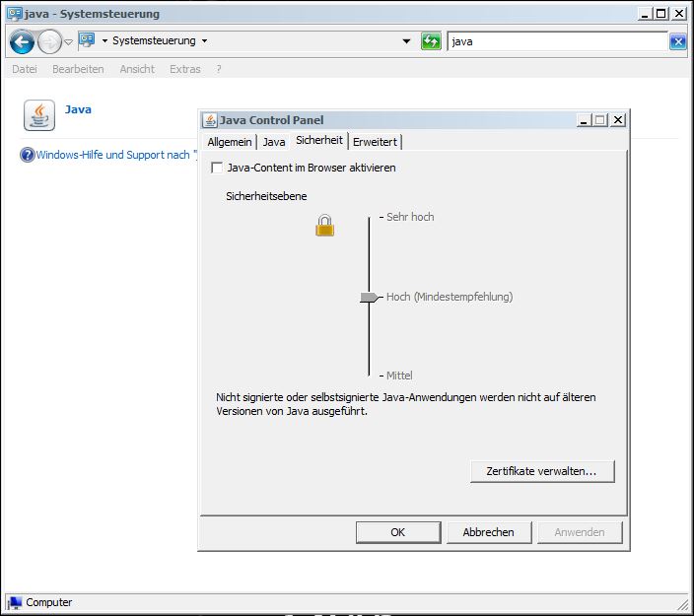This screenshot has height=616, width=694.
Task: Click the Sicherheitsebene label
Action: pyautogui.click(x=266, y=196)
